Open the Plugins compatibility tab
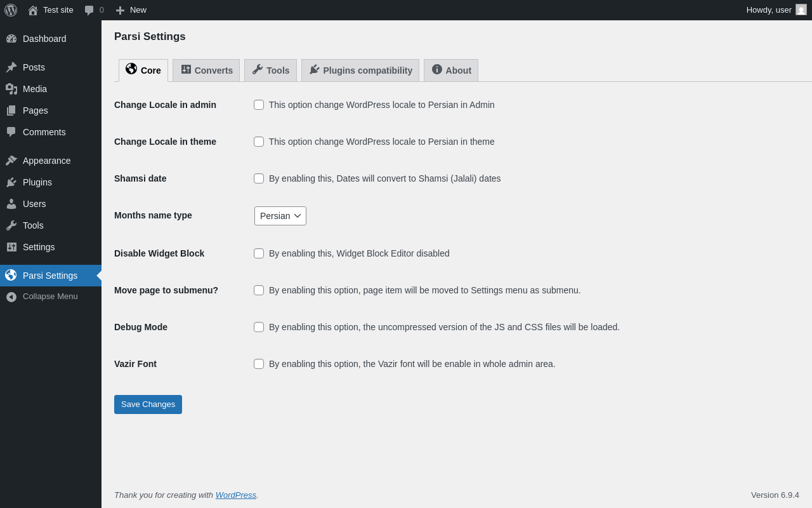This screenshot has width=812, height=508. [360, 70]
